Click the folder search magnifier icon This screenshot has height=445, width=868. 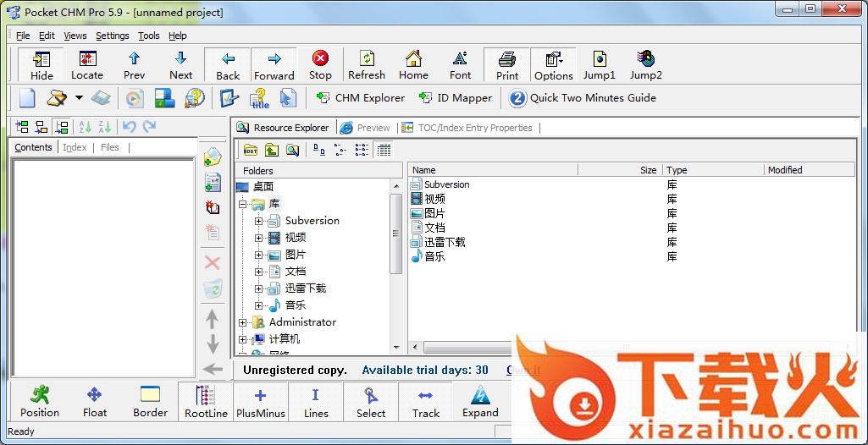(292, 150)
